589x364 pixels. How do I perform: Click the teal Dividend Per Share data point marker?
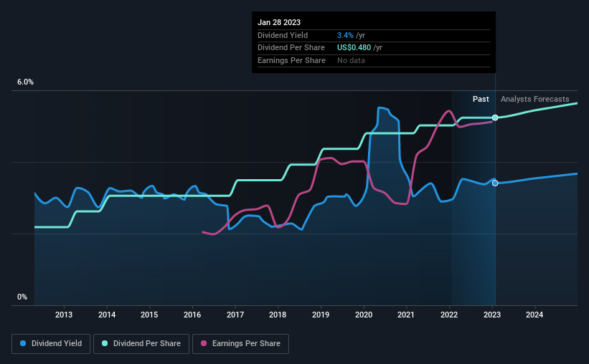495,118
